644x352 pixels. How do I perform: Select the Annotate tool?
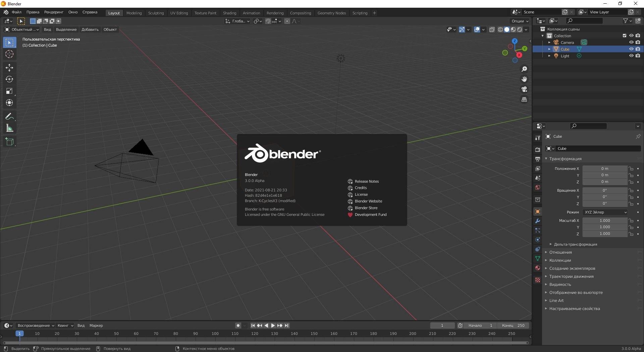[x=9, y=116]
